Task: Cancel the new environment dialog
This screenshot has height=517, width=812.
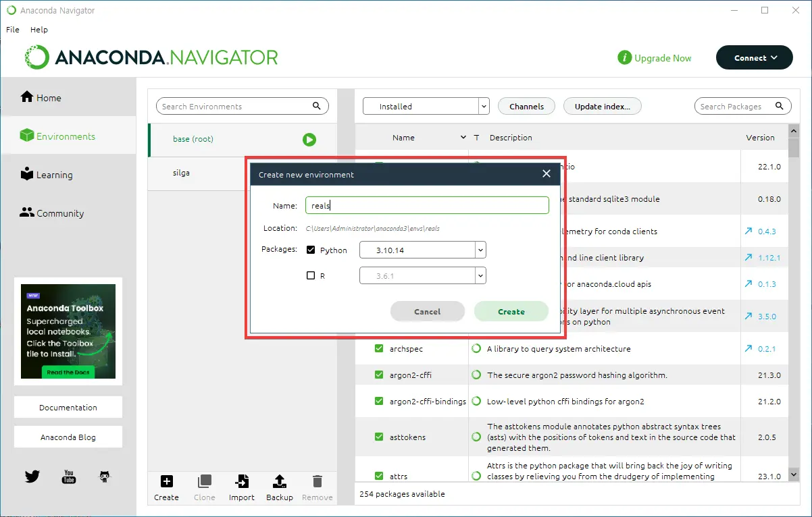Action: [x=427, y=311]
